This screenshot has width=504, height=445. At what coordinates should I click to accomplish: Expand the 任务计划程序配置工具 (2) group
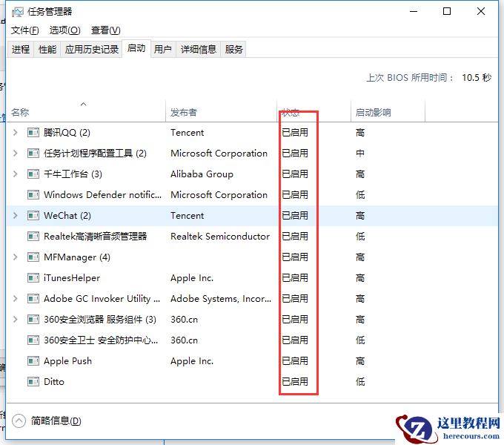point(15,154)
